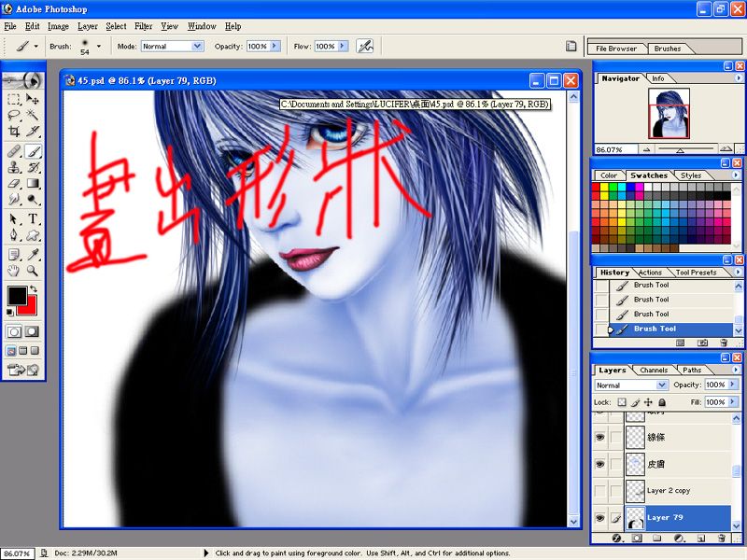
Task: Select the Type tool
Action: (33, 219)
